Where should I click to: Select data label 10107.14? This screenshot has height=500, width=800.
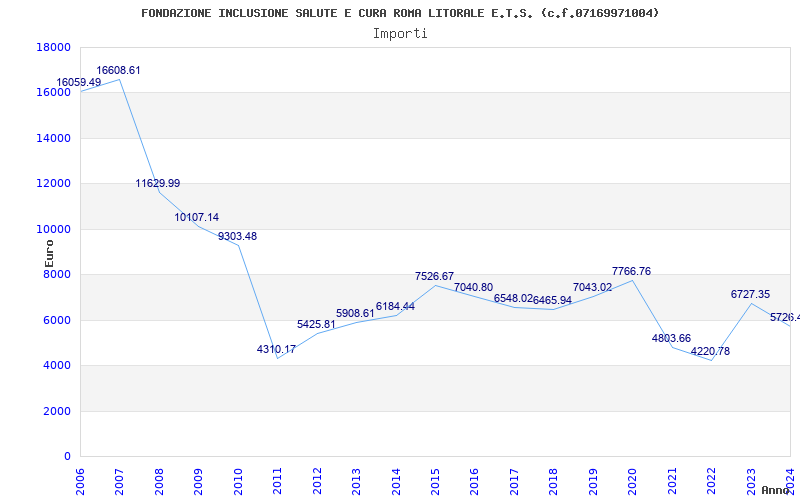tap(197, 217)
